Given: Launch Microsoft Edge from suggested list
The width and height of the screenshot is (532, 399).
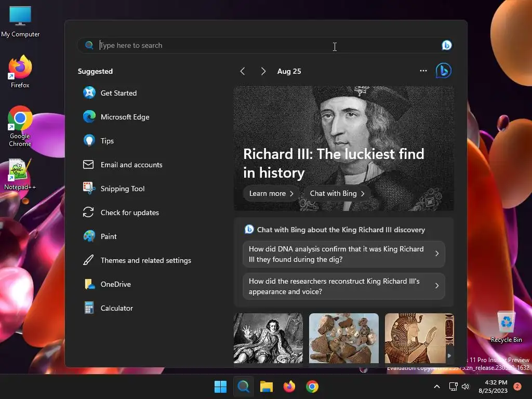Looking at the screenshot, I should click(x=89, y=117).
